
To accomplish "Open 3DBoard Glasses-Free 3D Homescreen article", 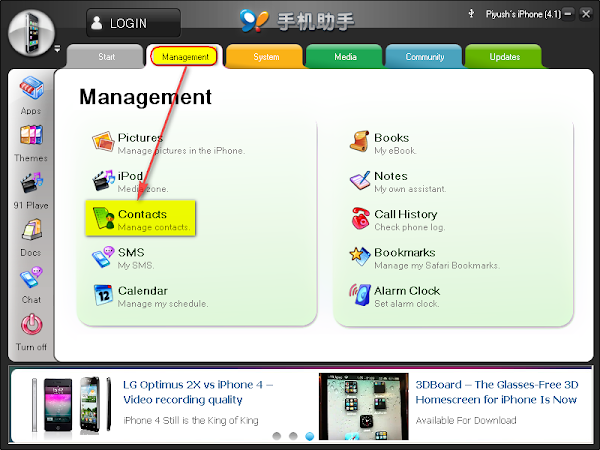I will (497, 392).
